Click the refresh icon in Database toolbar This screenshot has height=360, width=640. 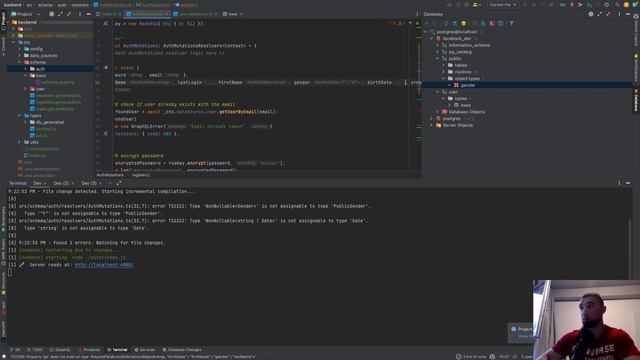click(x=446, y=24)
